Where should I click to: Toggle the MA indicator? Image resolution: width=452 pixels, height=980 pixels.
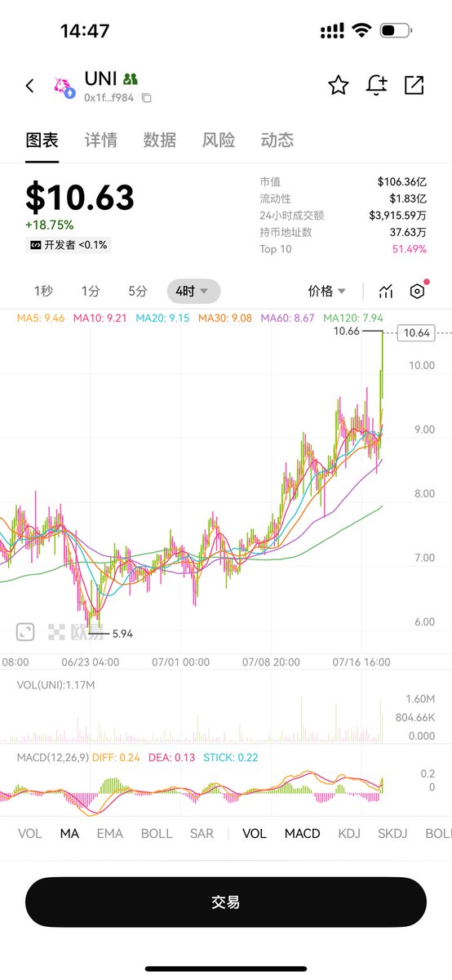pos(69,833)
